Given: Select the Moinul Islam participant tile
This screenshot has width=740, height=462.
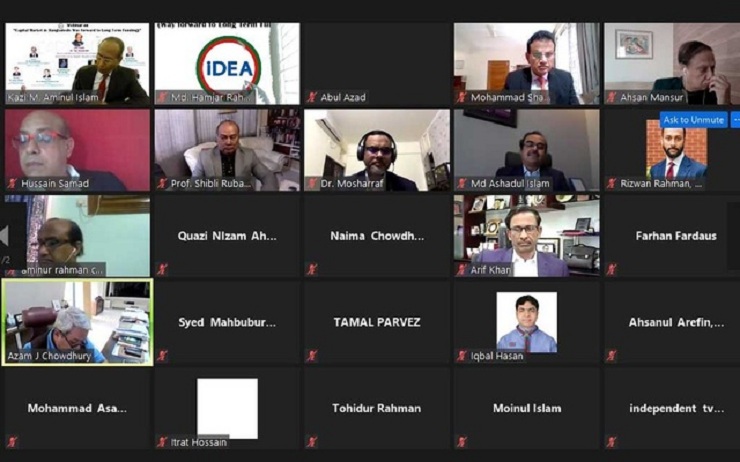Looking at the screenshot, I should coord(527,408).
